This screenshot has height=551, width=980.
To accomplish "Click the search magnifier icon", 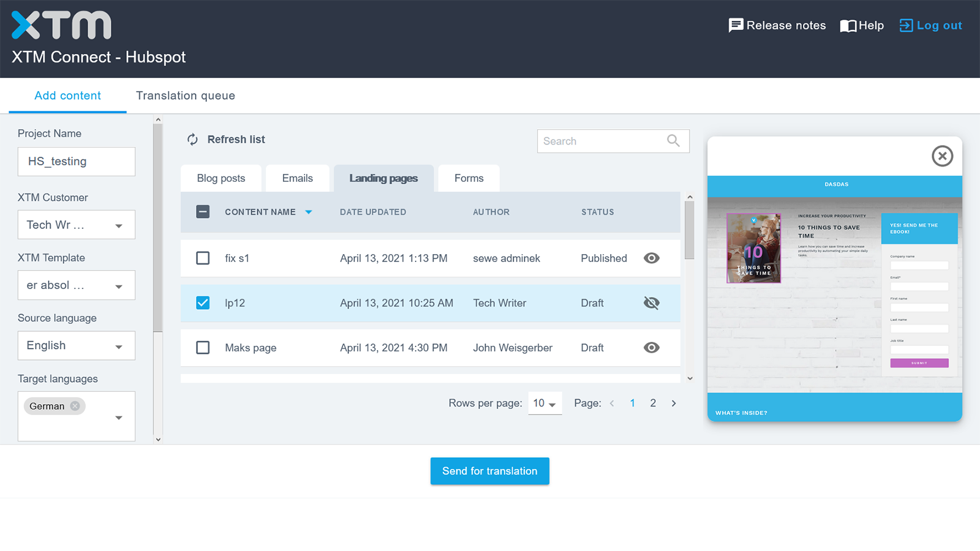I will [673, 141].
